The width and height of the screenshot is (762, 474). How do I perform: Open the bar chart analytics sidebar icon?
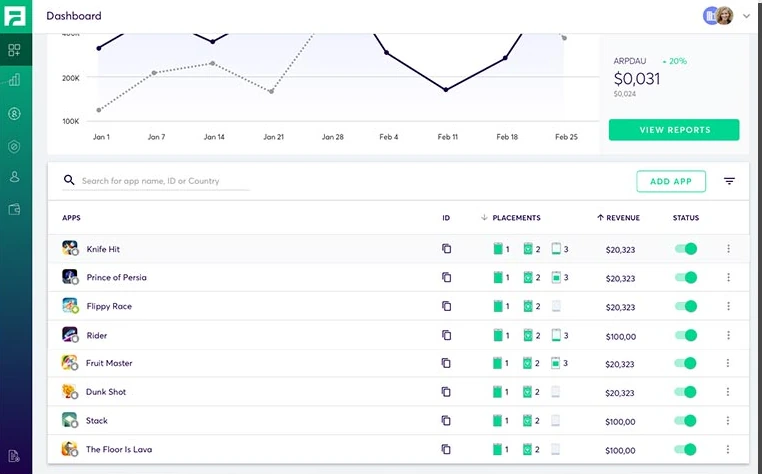15,80
